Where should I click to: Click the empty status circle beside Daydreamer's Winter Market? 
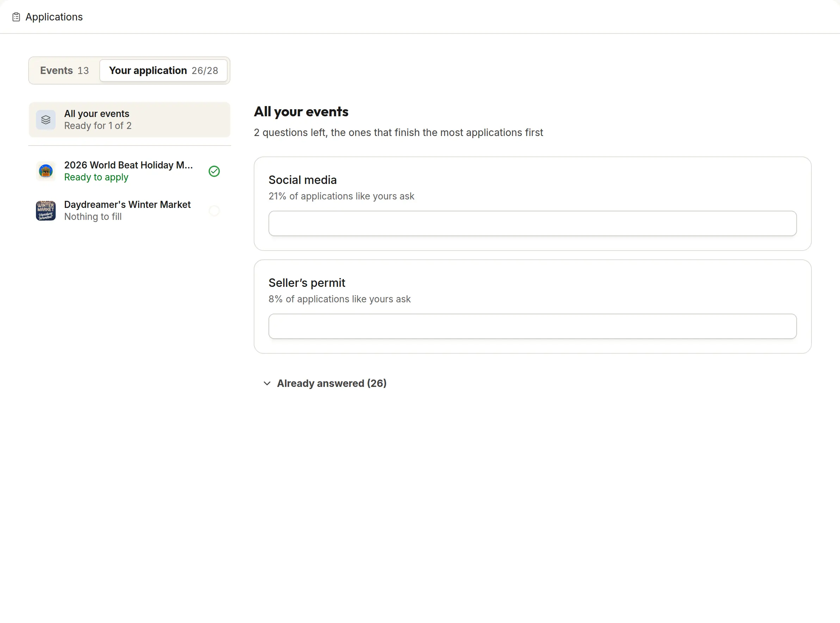tap(214, 210)
